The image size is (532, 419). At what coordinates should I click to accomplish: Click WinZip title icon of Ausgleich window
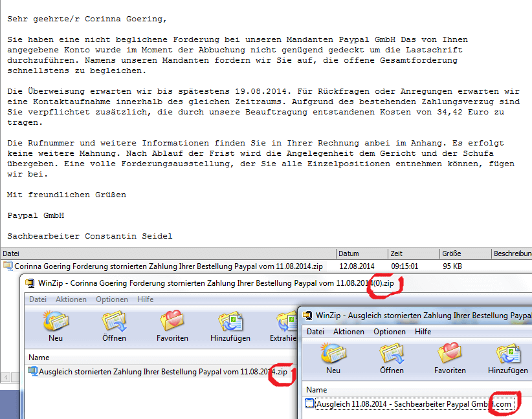[x=307, y=316]
